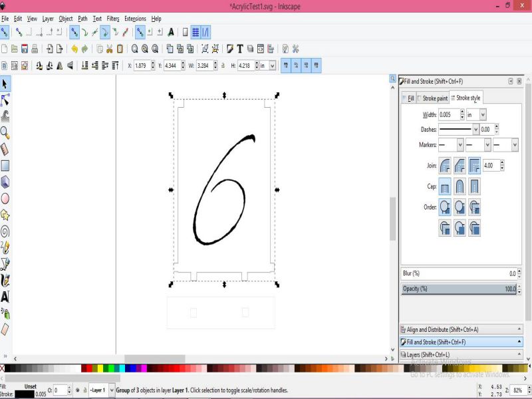Open the XML editor icon

(260, 49)
